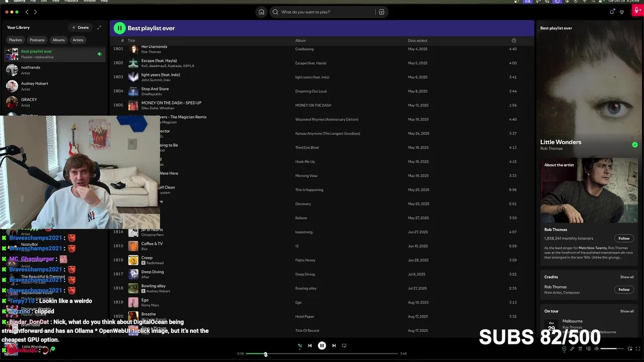Show all Credits
The height and width of the screenshot is (362, 644).
coord(627,277)
